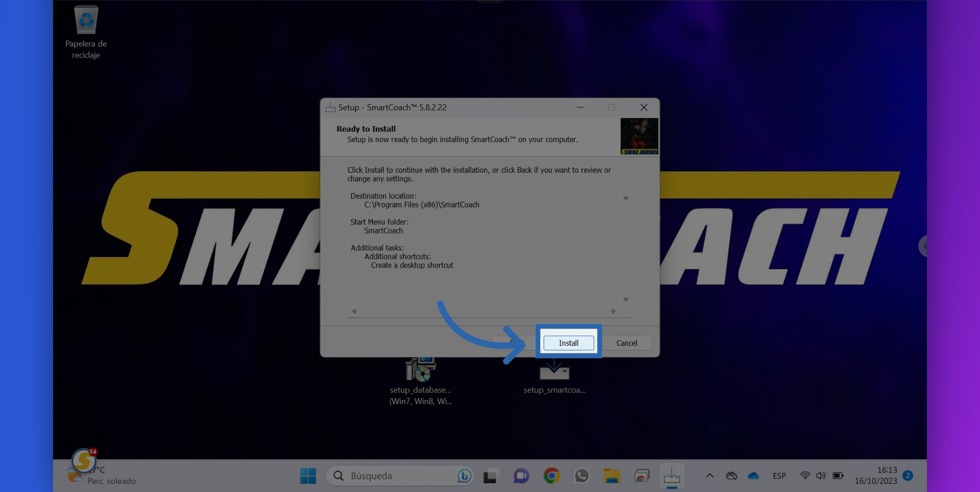Select the running Setup installer taskbar icon
Viewport: 980px width, 492px height.
click(672, 476)
